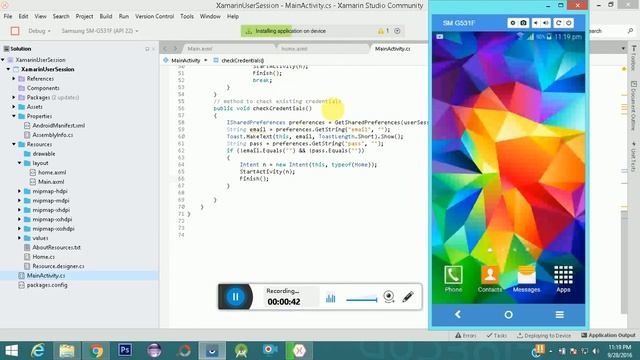Navigate back in editor history arrow

point(165,49)
